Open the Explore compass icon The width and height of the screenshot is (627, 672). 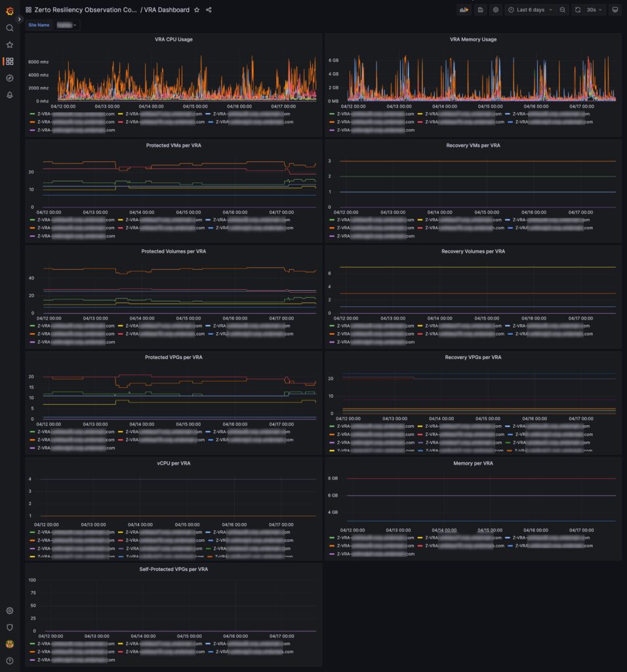point(9,78)
